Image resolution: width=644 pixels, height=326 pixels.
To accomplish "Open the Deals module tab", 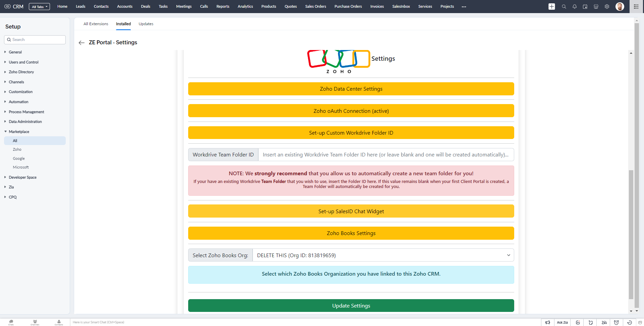I will click(146, 6).
